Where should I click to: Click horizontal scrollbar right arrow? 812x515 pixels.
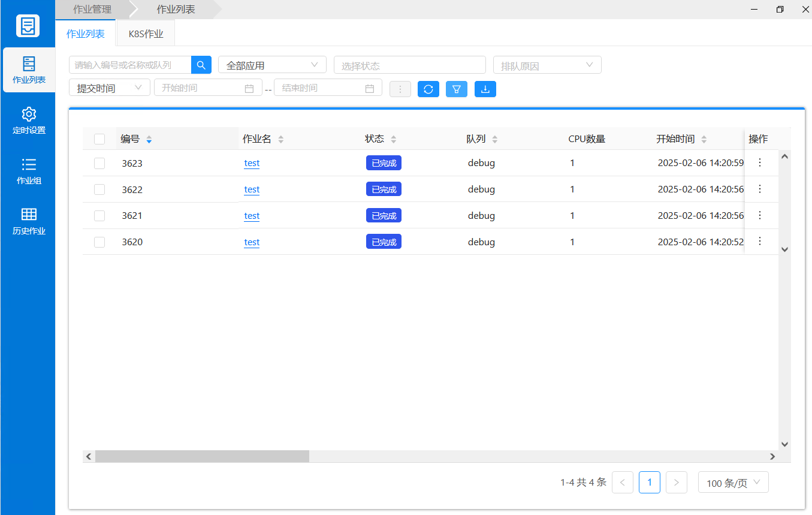click(x=772, y=456)
